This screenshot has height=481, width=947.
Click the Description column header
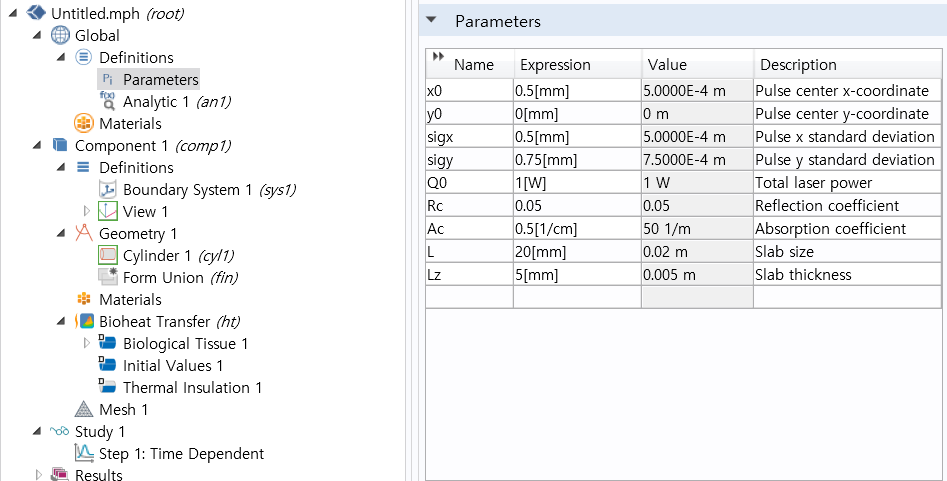point(798,65)
